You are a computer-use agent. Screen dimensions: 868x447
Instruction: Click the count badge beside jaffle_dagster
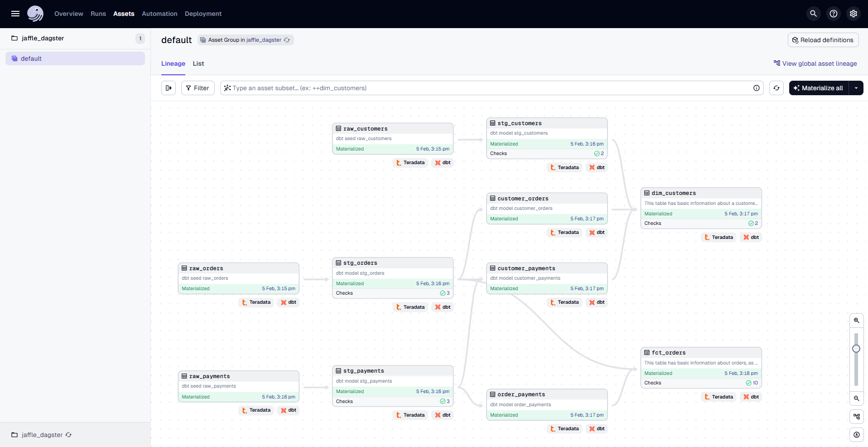(140, 39)
